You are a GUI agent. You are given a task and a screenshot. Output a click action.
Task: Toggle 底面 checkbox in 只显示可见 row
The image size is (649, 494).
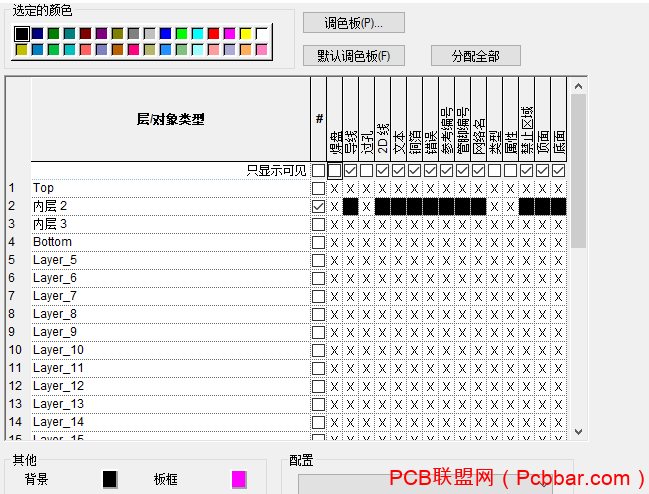point(558,170)
